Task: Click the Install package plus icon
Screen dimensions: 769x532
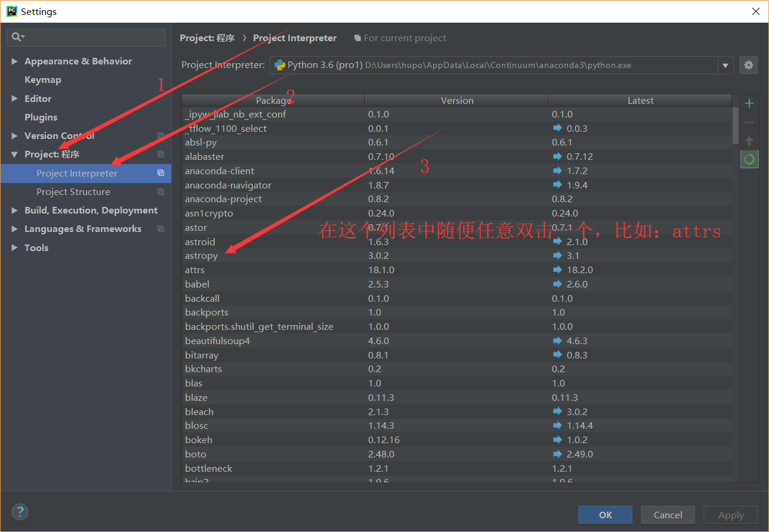Action: coord(749,103)
